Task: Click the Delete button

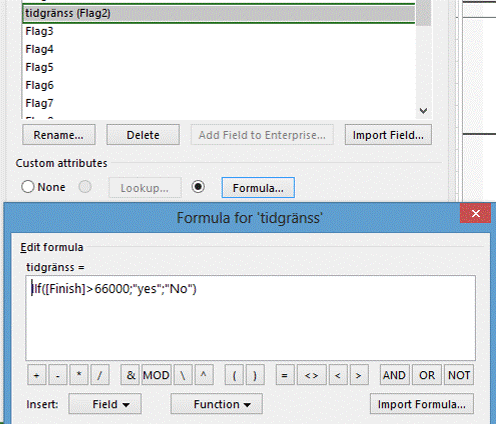Action: [143, 135]
